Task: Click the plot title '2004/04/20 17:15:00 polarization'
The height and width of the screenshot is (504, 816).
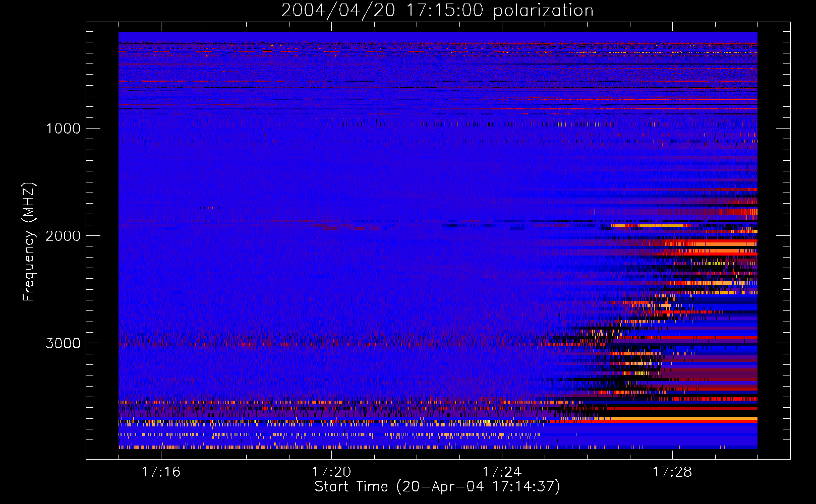Action: pos(437,10)
